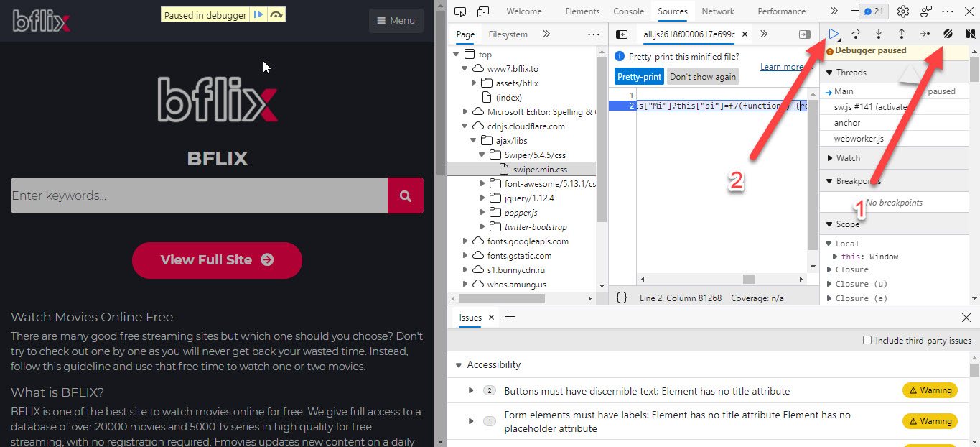Focus the Enter keywords search field
Screen dimensions: 980x447
[199, 195]
